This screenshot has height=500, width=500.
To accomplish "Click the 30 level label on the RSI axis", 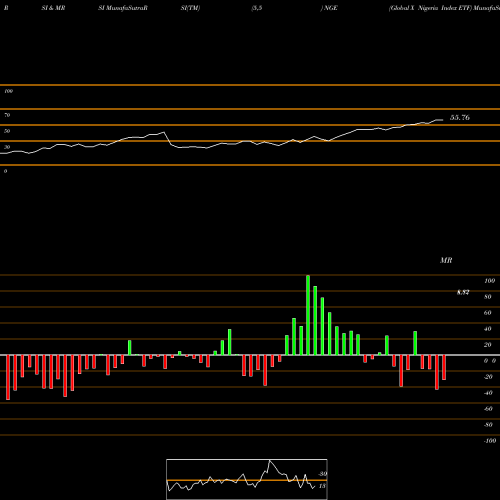I will (x=7, y=147).
